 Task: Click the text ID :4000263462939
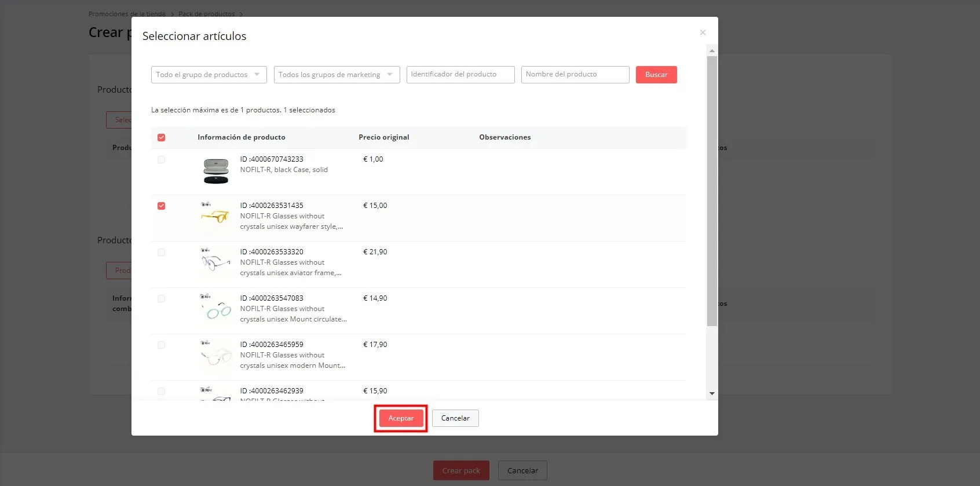(272, 391)
